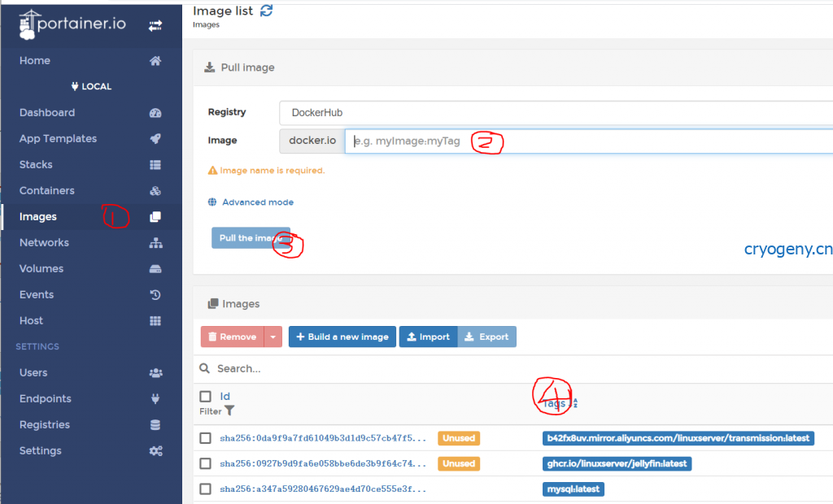Image resolution: width=833 pixels, height=504 pixels.
Task: Click the portainer.io logo
Action: (x=72, y=24)
